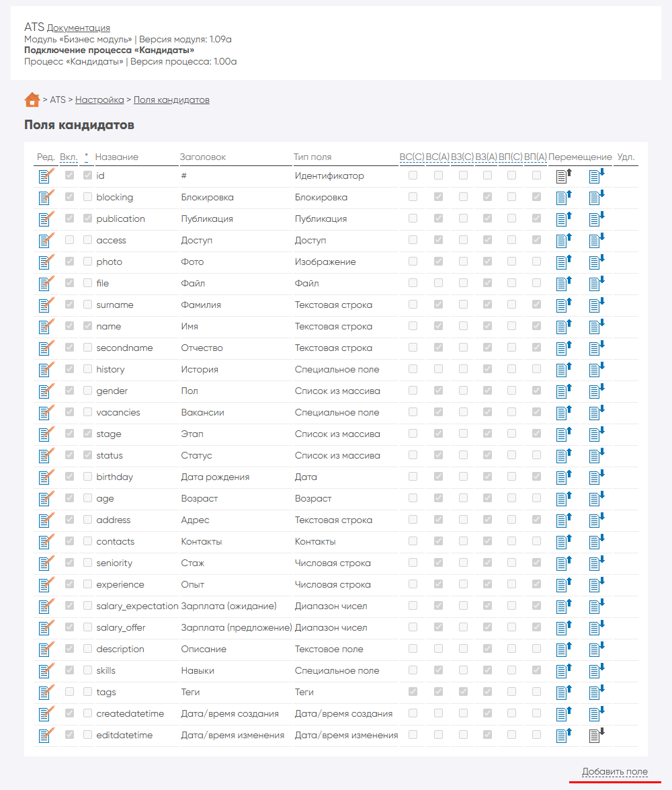Move the blocking field down
Viewport: 672px width, 790px height.
point(596,198)
